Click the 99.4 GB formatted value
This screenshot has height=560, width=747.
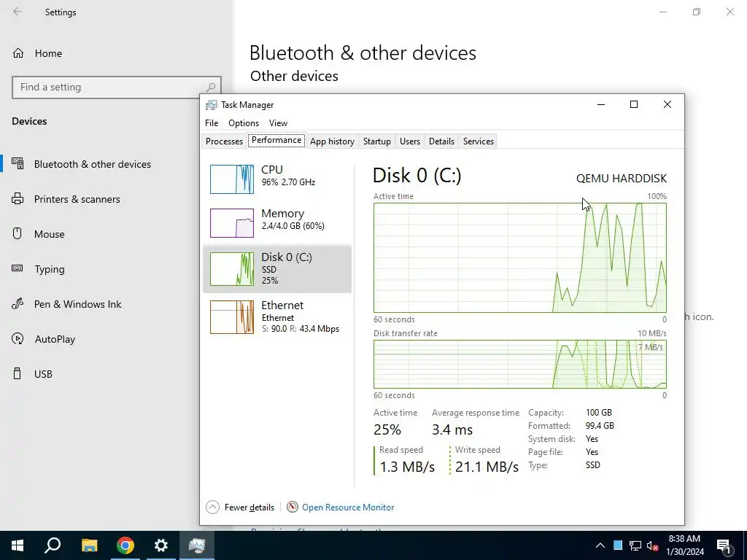tap(600, 426)
